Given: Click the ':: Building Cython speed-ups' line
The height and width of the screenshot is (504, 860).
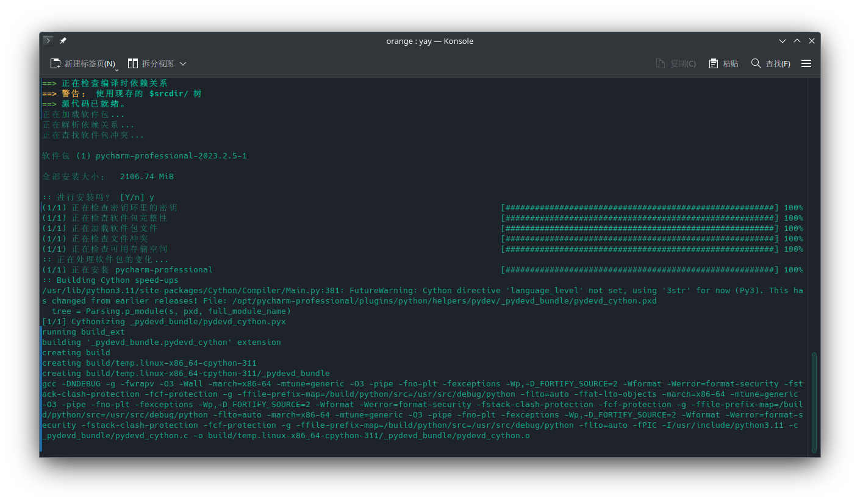Looking at the screenshot, I should click(110, 280).
